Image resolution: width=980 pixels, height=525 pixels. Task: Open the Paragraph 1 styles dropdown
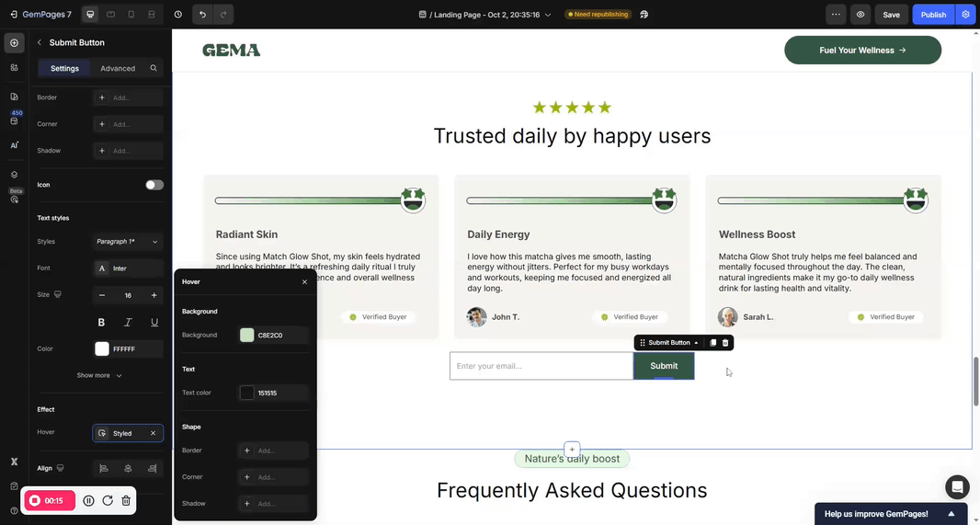128,242
